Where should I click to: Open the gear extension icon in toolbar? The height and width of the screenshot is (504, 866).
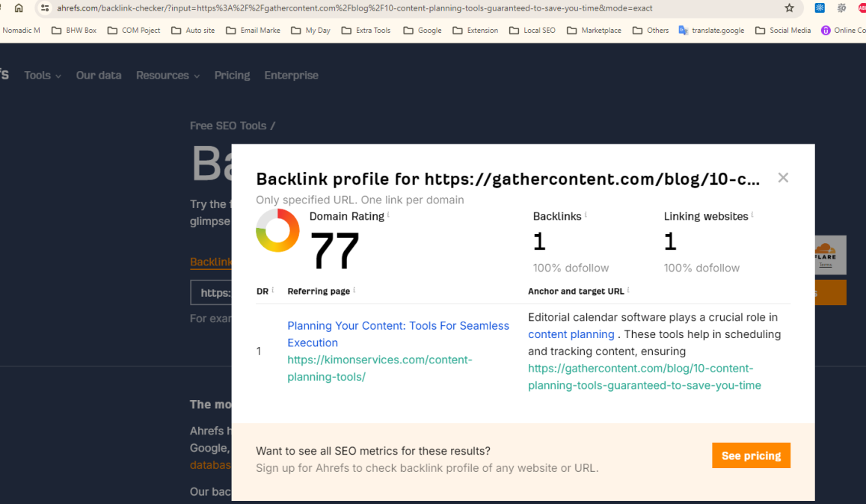click(842, 7)
